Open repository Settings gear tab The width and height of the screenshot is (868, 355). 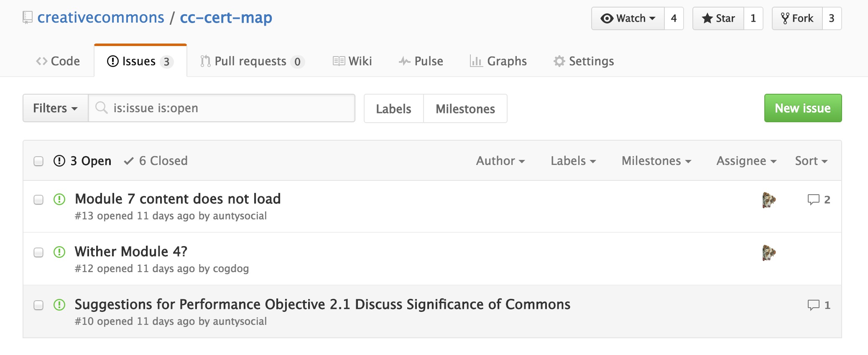point(584,61)
